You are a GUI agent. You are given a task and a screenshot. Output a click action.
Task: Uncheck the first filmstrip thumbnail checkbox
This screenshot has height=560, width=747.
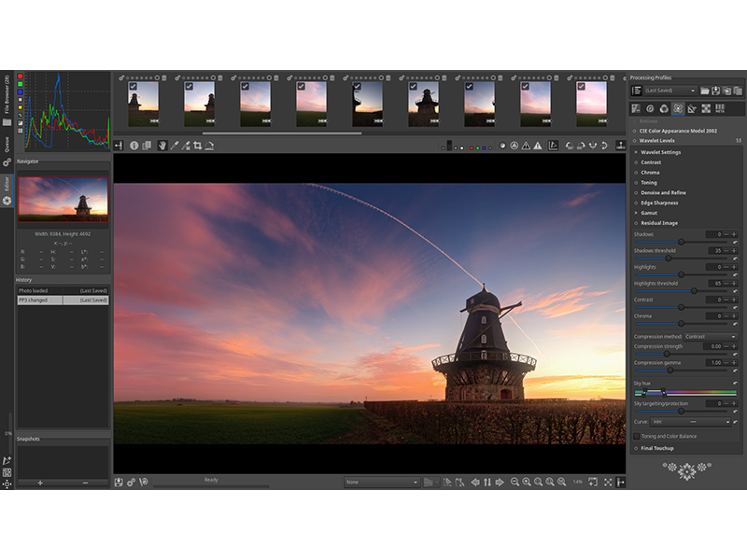(134, 86)
